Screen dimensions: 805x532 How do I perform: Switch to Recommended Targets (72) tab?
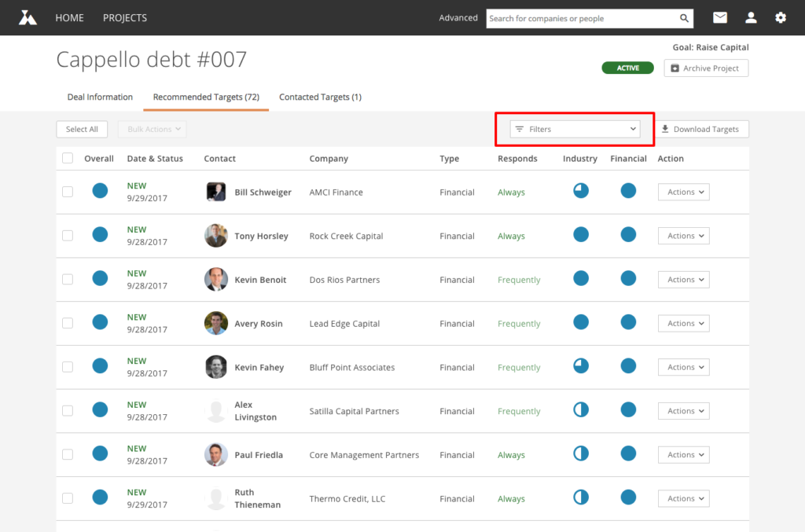tap(206, 97)
